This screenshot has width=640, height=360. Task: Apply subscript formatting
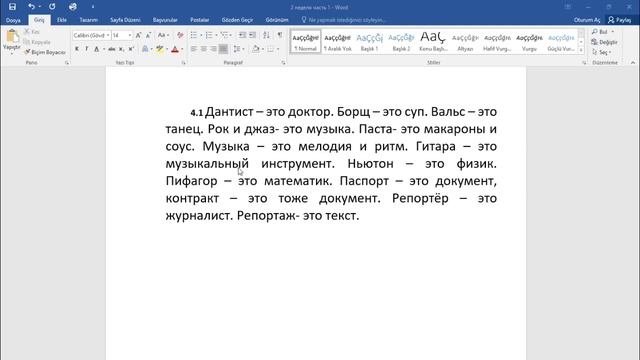[121, 49]
